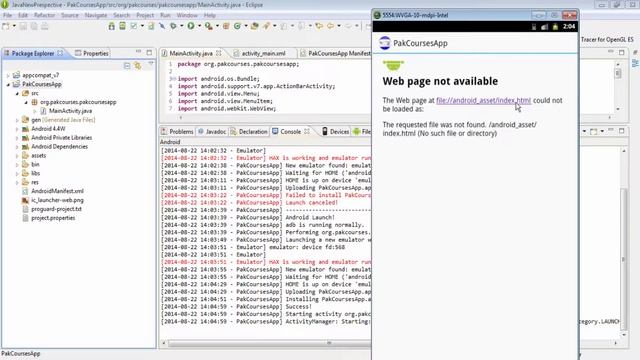Switch to the Properties tab
640x360 pixels.
[92, 53]
